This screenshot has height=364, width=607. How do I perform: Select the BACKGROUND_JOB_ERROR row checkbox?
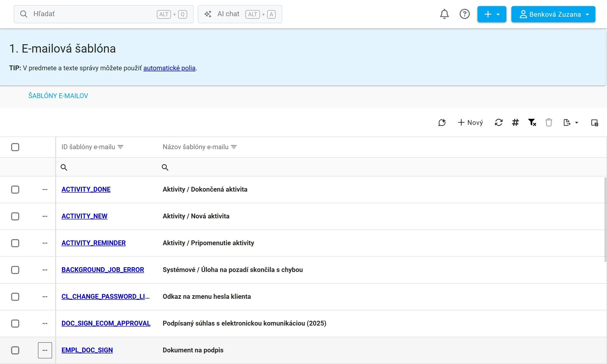[x=15, y=270]
